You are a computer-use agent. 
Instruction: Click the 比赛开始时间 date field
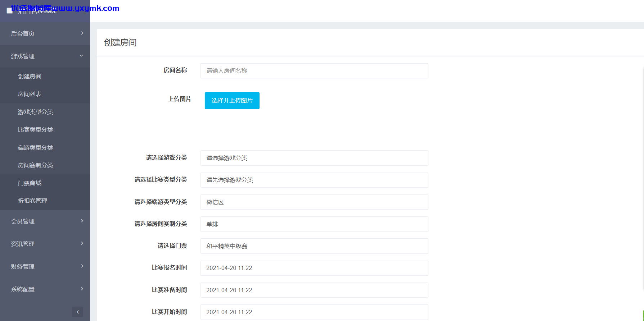point(314,312)
